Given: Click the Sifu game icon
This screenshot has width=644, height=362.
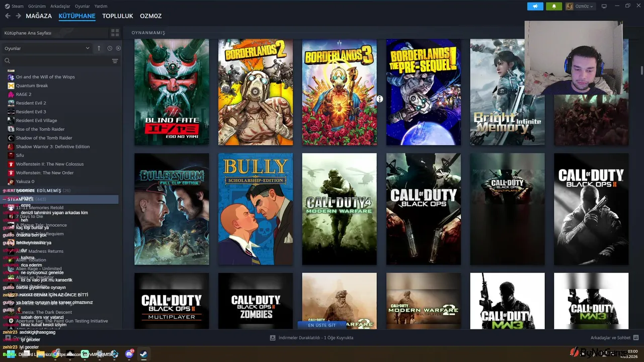Looking at the screenshot, I should [11, 155].
